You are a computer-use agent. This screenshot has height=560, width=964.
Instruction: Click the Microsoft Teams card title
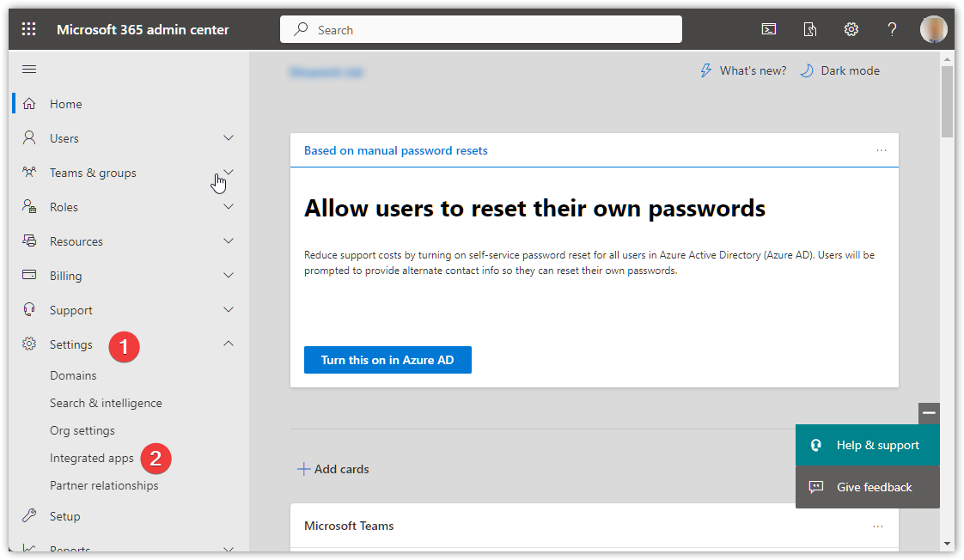[x=349, y=527]
